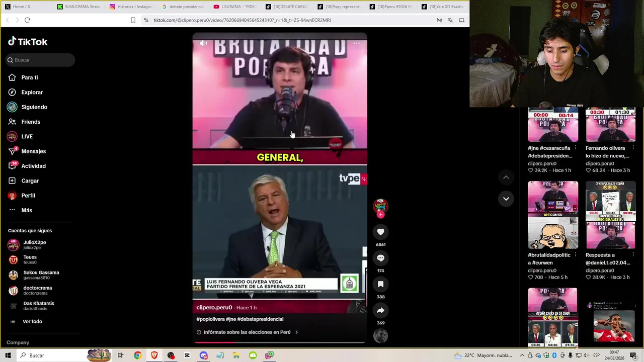This screenshot has width=644, height=362.
Task: Open Teues followed account
Action: click(x=30, y=259)
